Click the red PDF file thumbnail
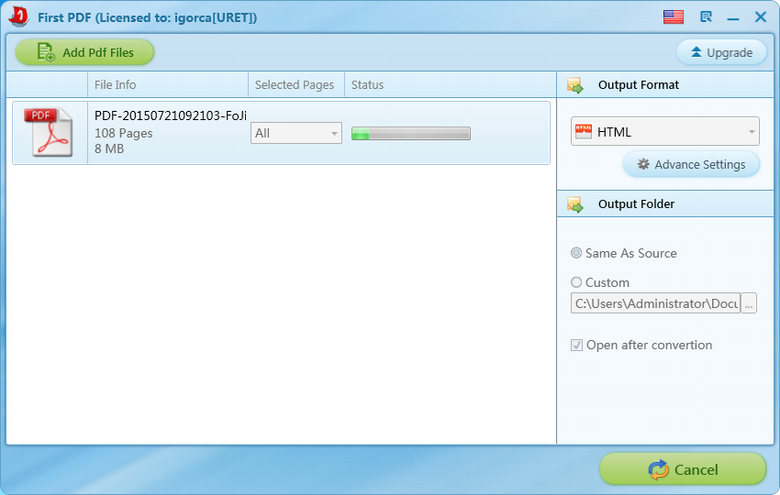The height and width of the screenshot is (495, 780). [x=48, y=132]
